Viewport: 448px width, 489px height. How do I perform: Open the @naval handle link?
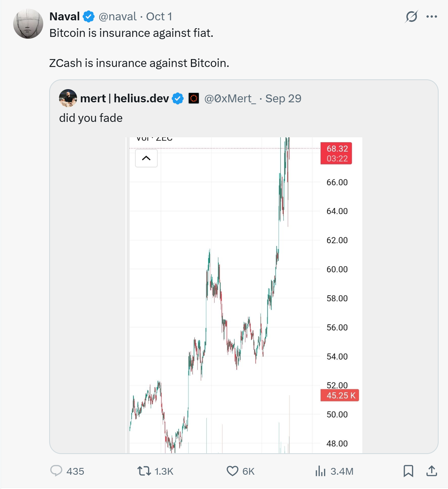click(x=117, y=17)
